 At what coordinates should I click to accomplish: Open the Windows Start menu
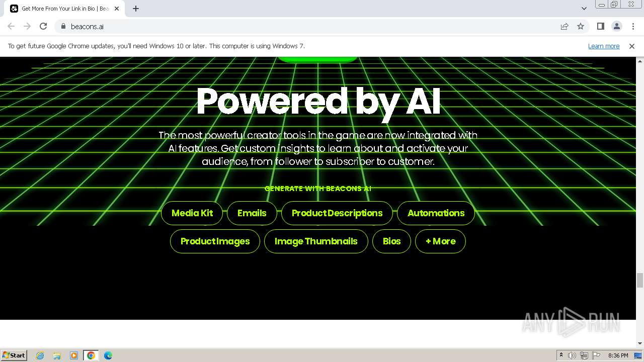pyautogui.click(x=14, y=355)
